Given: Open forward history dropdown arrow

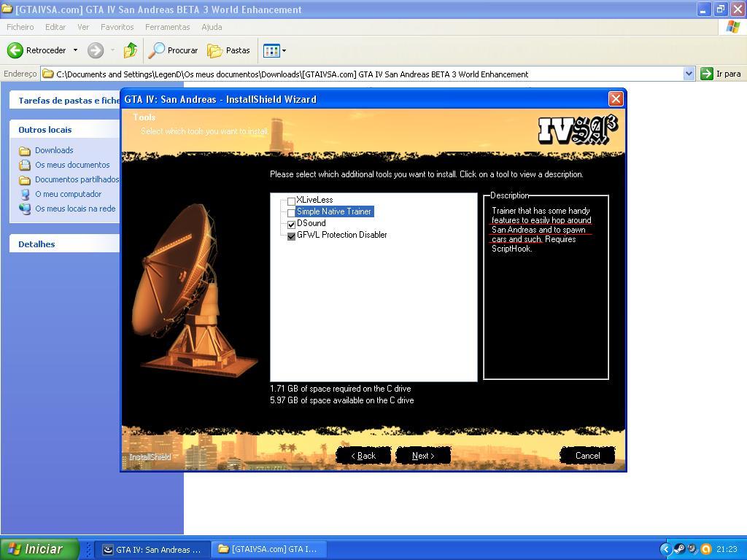Looking at the screenshot, I should click(112, 50).
